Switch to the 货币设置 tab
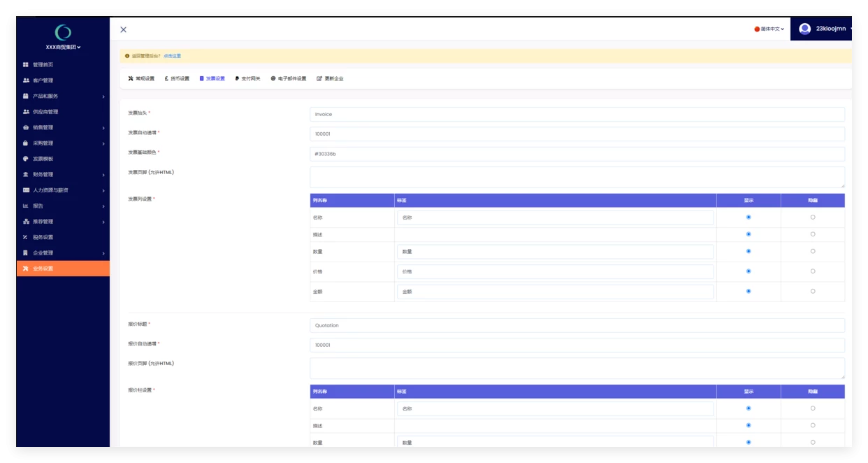868x463 pixels. click(x=177, y=79)
